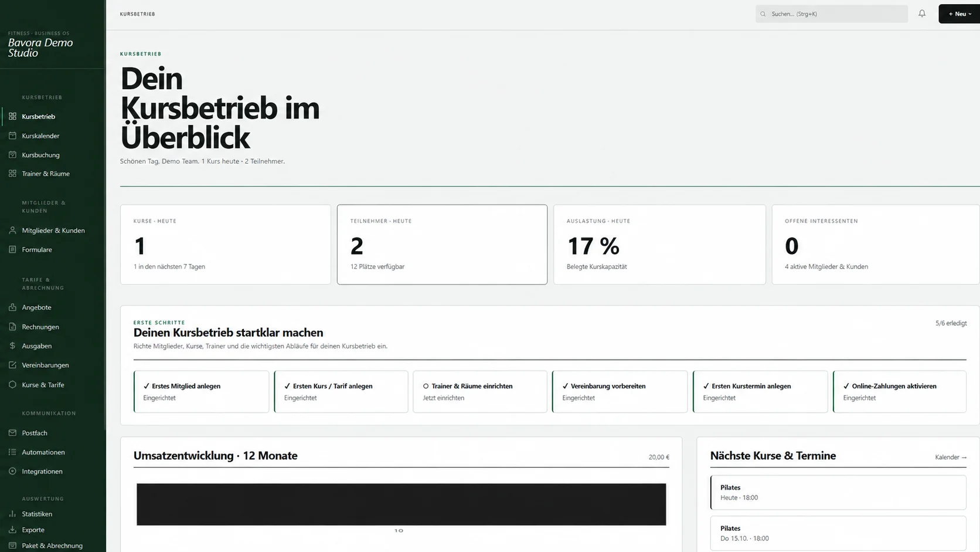Open the notifications bell icon
The image size is (980, 552).
pyautogui.click(x=922, y=13)
